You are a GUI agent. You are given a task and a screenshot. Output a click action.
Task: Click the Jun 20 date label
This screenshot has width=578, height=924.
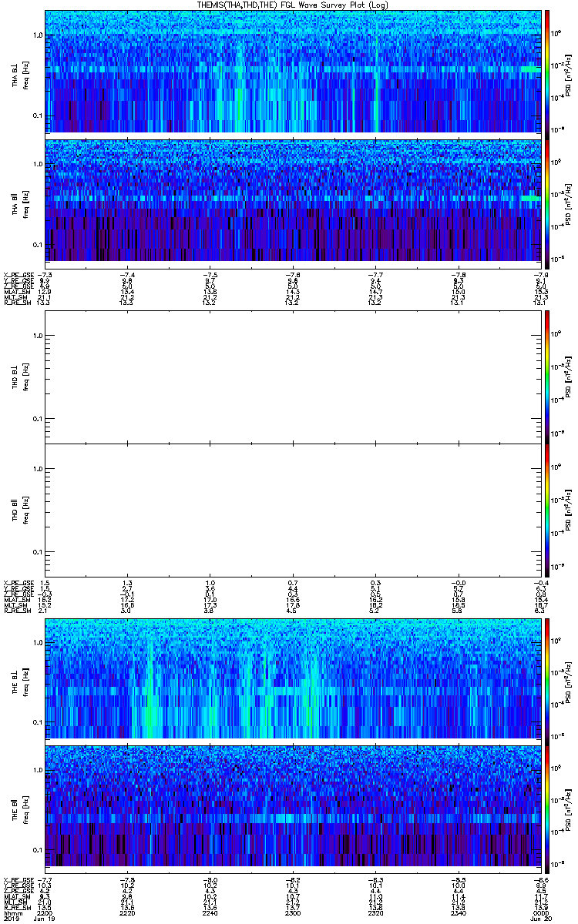tap(539, 918)
